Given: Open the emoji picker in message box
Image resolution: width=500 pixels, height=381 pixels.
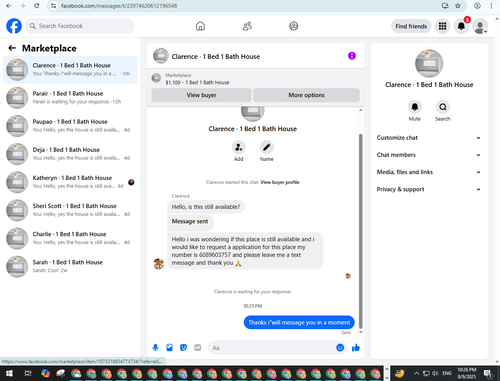Looking at the screenshot, I should click(340, 348).
